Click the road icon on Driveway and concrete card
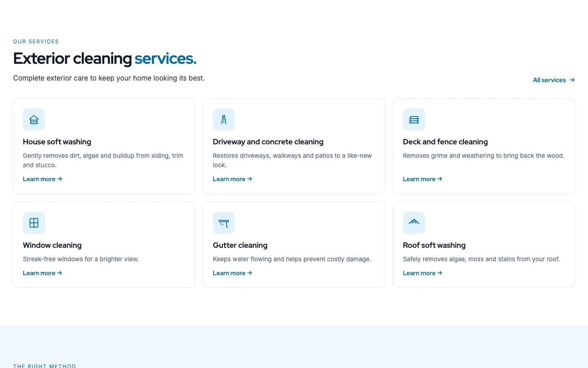The width and height of the screenshot is (588, 368). tap(224, 119)
